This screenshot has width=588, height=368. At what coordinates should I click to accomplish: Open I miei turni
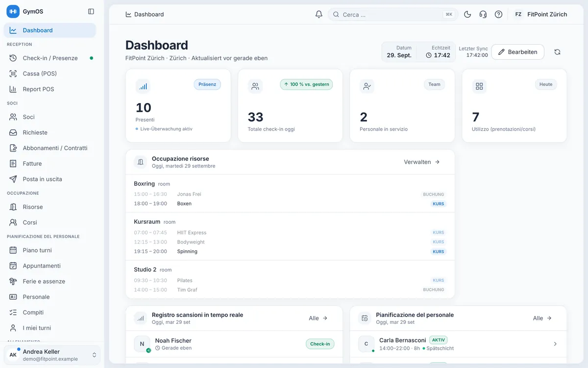(x=50, y=328)
